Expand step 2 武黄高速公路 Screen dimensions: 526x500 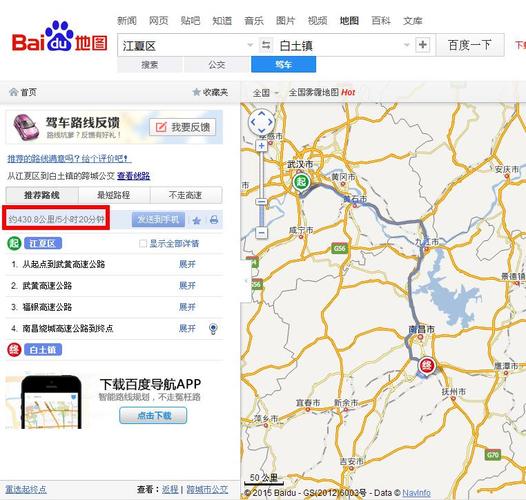[x=187, y=286]
